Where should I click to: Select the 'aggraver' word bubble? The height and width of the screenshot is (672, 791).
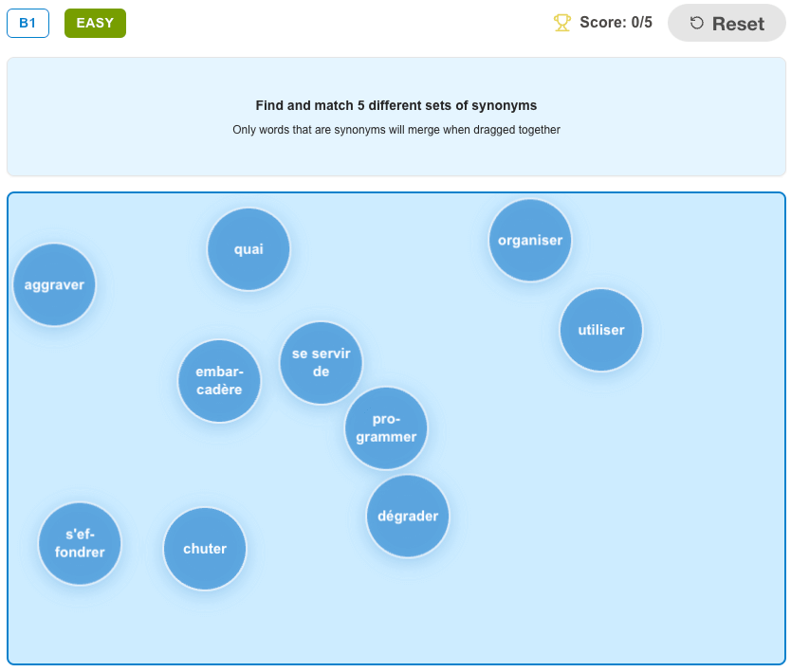click(x=54, y=284)
